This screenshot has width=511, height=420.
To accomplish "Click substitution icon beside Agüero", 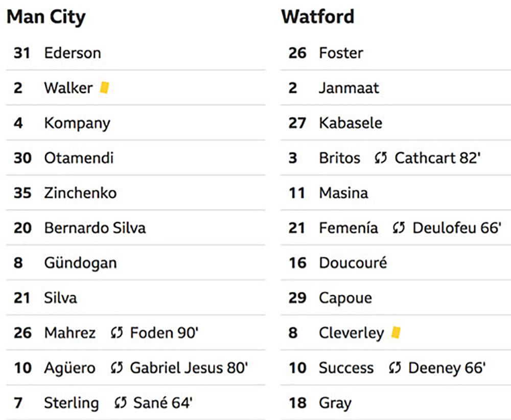I will pos(117,368).
